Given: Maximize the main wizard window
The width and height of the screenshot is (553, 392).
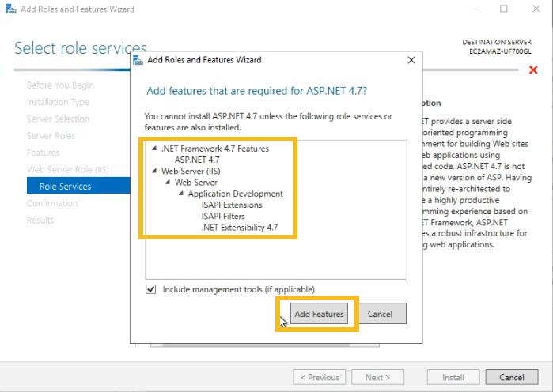Looking at the screenshot, I should (504, 9).
